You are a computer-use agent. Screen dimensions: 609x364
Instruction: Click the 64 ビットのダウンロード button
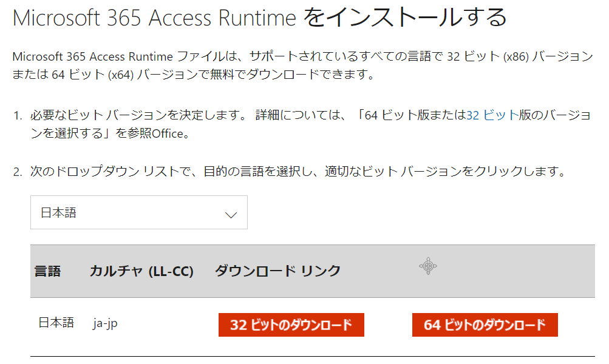[x=485, y=325]
